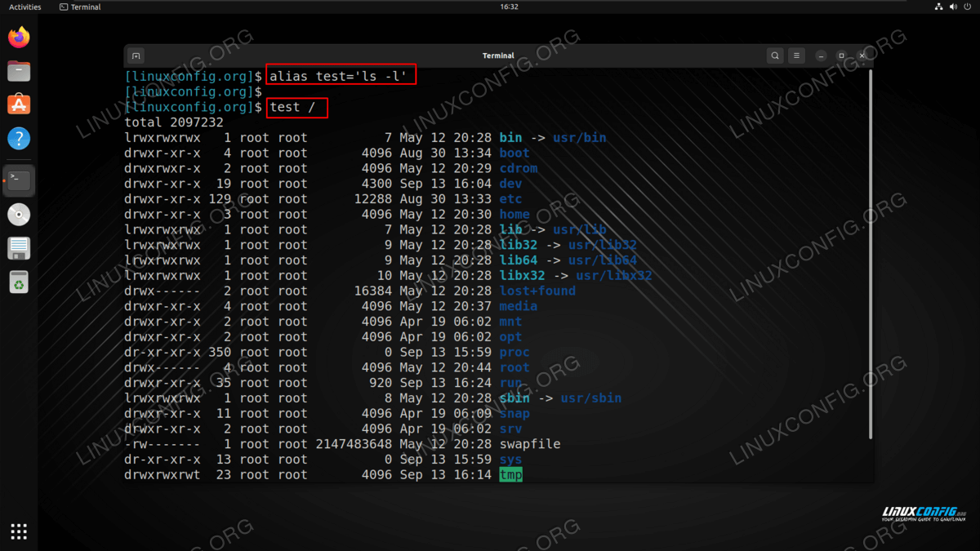Minimize the Terminal window

(x=821, y=56)
